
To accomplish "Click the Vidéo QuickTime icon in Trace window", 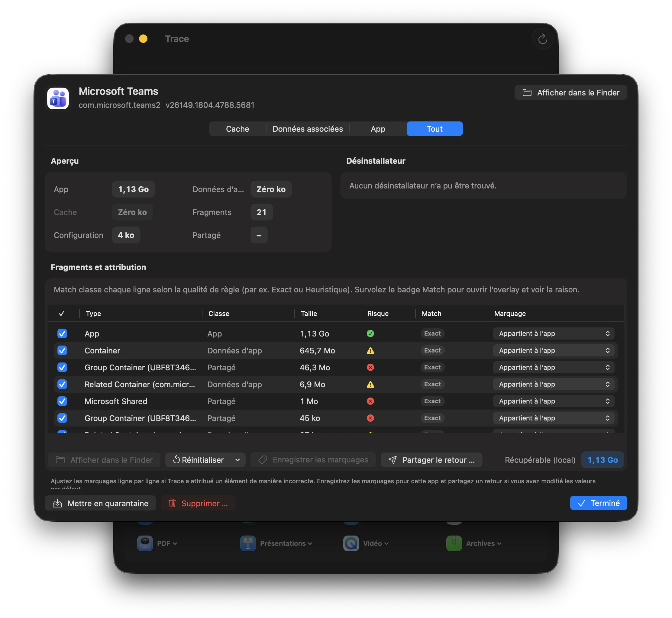I will point(351,543).
